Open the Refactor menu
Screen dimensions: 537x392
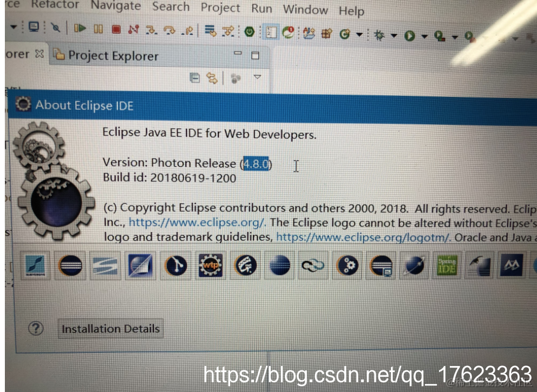click(55, 4)
